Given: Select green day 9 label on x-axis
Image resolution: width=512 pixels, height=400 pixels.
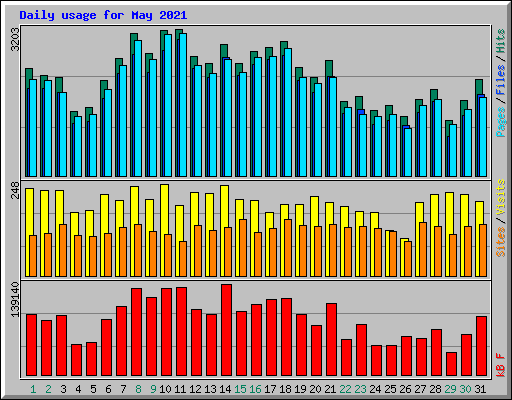Looking at the screenshot, I should [x=153, y=389].
